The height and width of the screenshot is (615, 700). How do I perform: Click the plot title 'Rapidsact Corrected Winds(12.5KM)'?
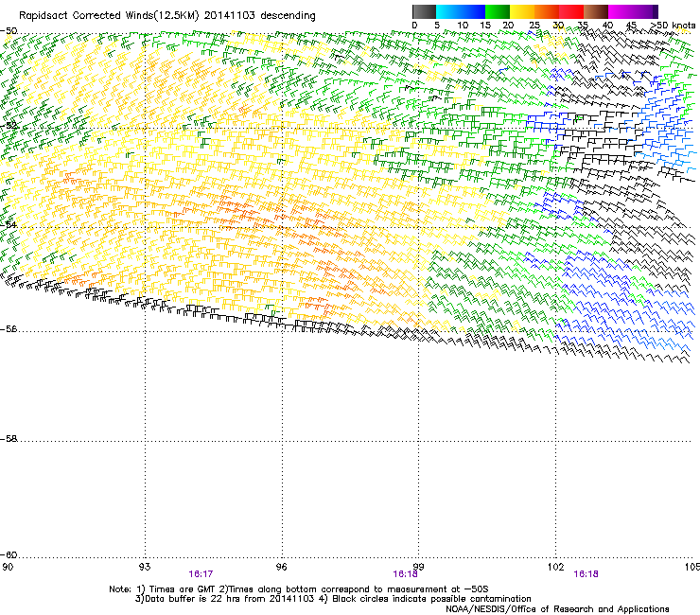point(109,16)
